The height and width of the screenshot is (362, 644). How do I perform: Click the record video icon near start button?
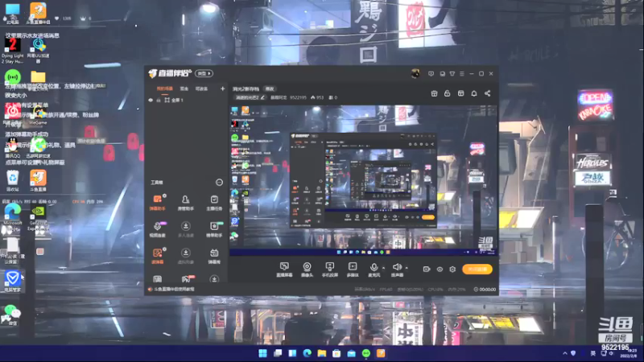pos(427,269)
